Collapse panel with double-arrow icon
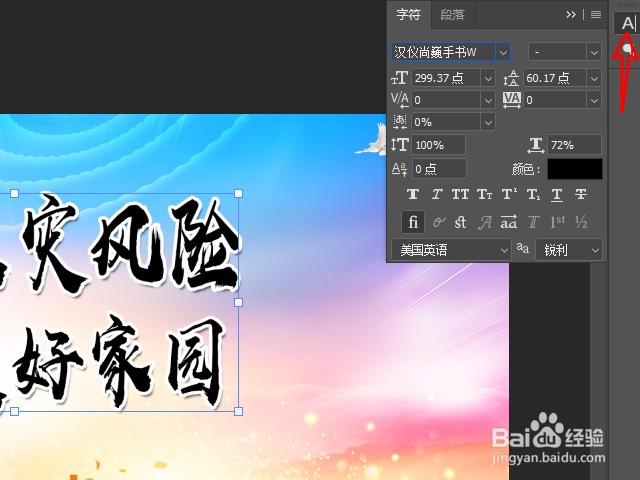 [571, 15]
